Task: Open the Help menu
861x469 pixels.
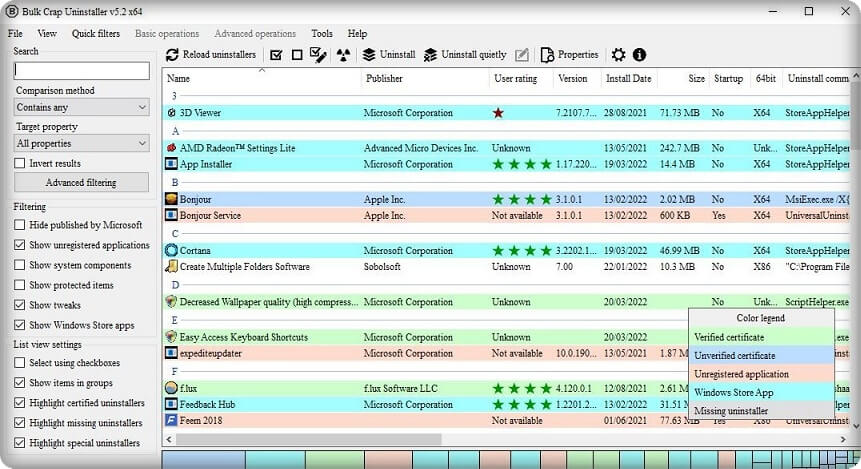Action: pos(357,34)
